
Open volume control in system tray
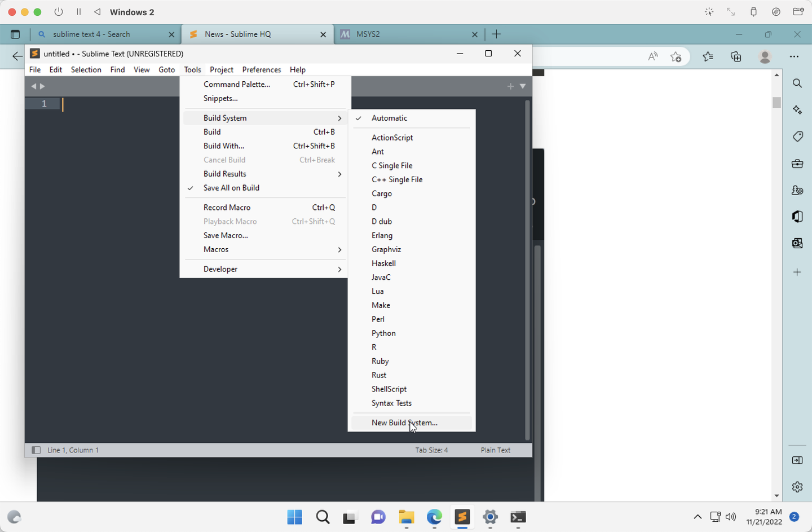(731, 517)
